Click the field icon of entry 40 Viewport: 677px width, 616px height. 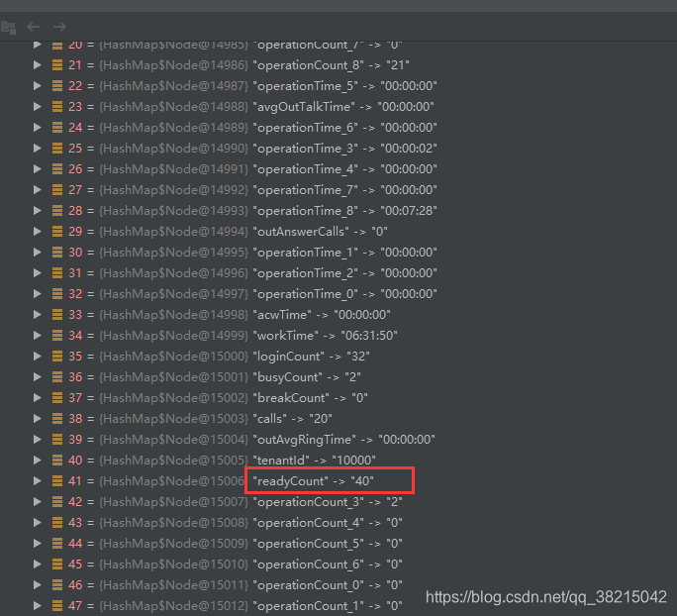57,461
